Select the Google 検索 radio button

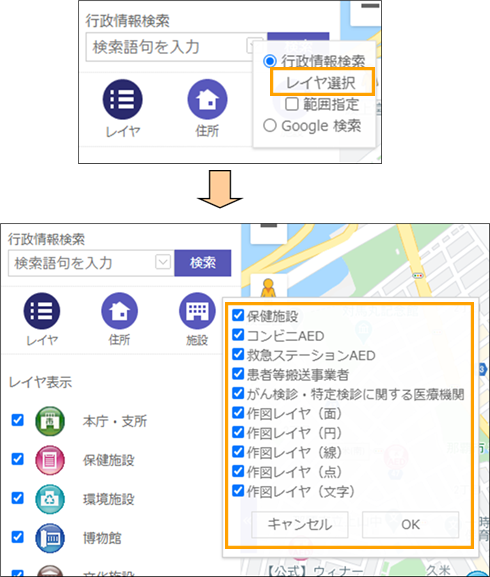[270, 125]
